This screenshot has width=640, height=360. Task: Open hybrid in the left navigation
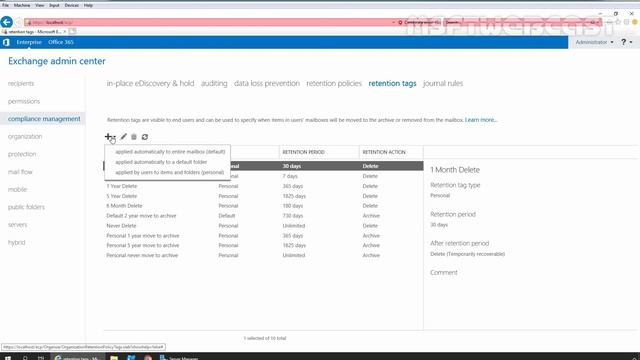16,242
